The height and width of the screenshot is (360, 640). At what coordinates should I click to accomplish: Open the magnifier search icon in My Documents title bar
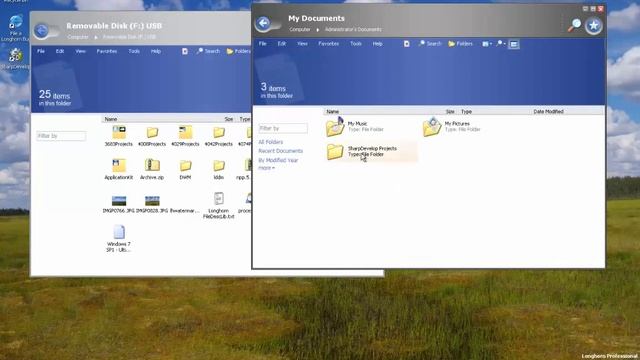click(x=574, y=25)
